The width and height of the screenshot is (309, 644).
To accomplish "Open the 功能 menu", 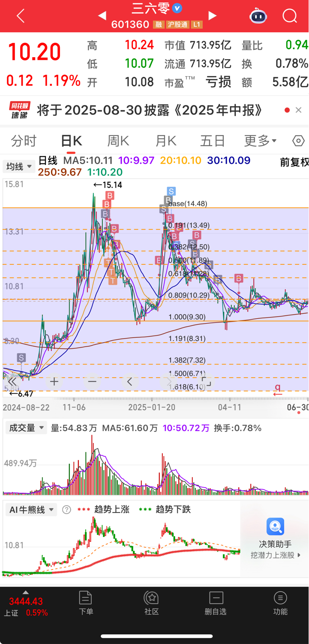I will (x=280, y=603).
